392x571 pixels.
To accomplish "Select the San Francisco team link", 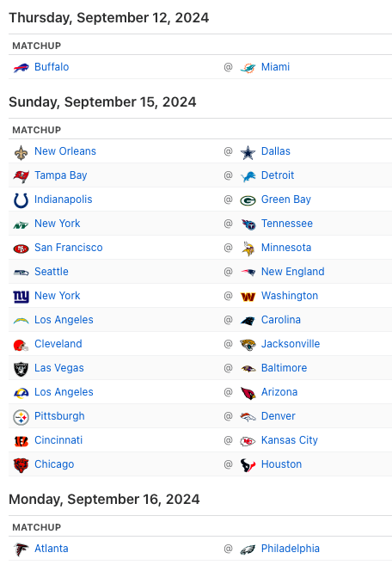I will pyautogui.click(x=69, y=248).
